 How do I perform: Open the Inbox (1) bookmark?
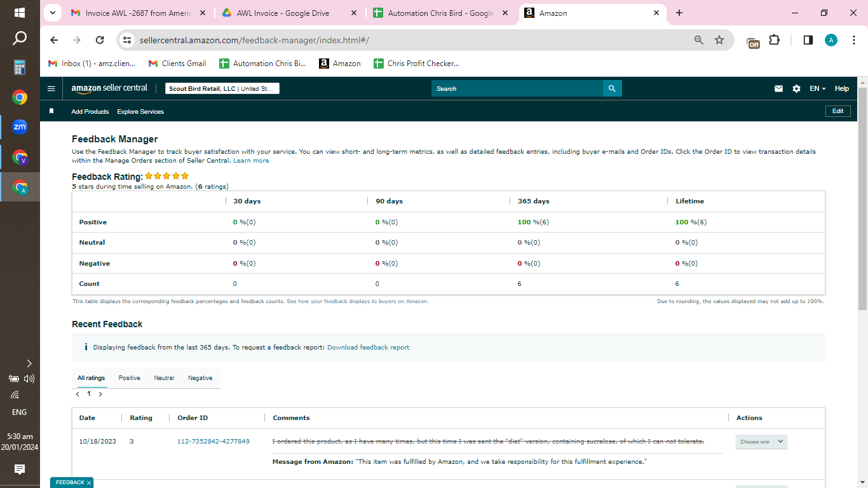tap(92, 64)
